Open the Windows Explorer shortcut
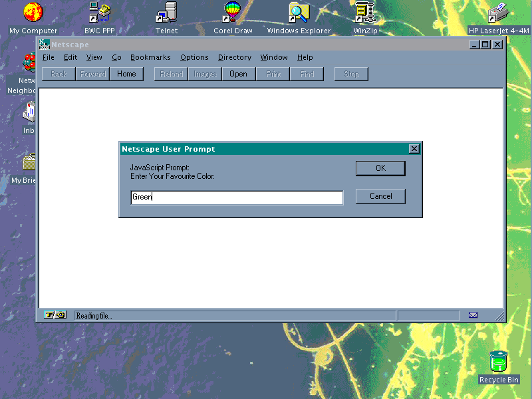This screenshot has width=532, height=399. [299, 12]
